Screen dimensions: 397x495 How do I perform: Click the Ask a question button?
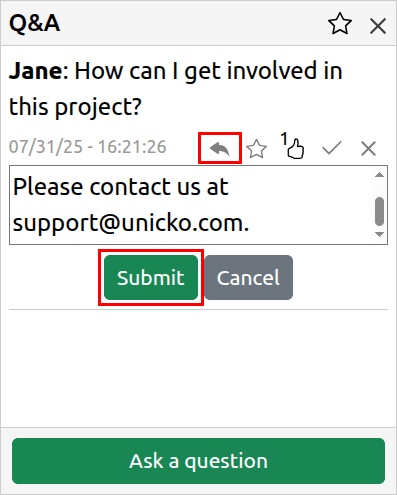[198, 461]
